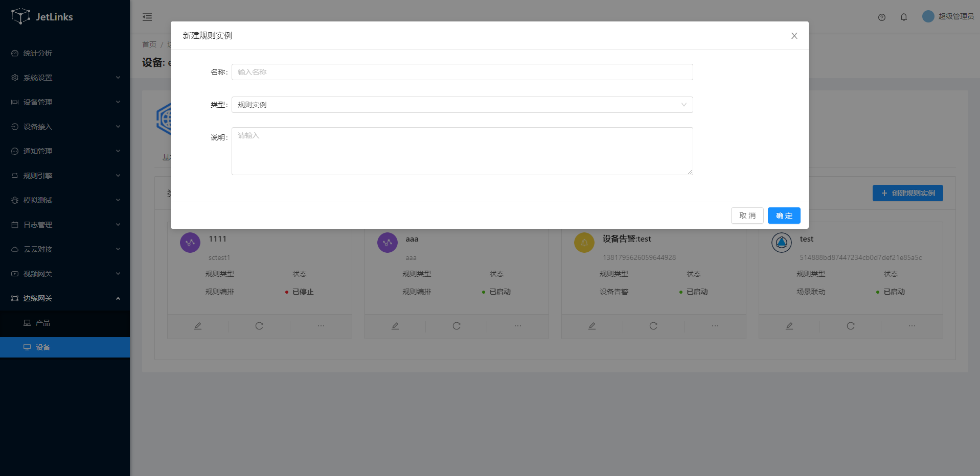The image size is (980, 476).
Task: Focus the 名称 input field
Action: pyautogui.click(x=462, y=72)
